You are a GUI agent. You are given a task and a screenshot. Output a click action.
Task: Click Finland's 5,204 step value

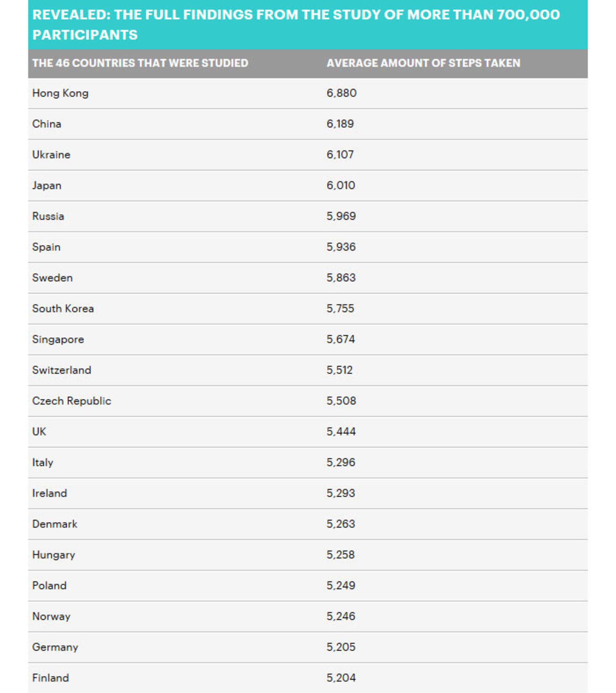point(341,678)
